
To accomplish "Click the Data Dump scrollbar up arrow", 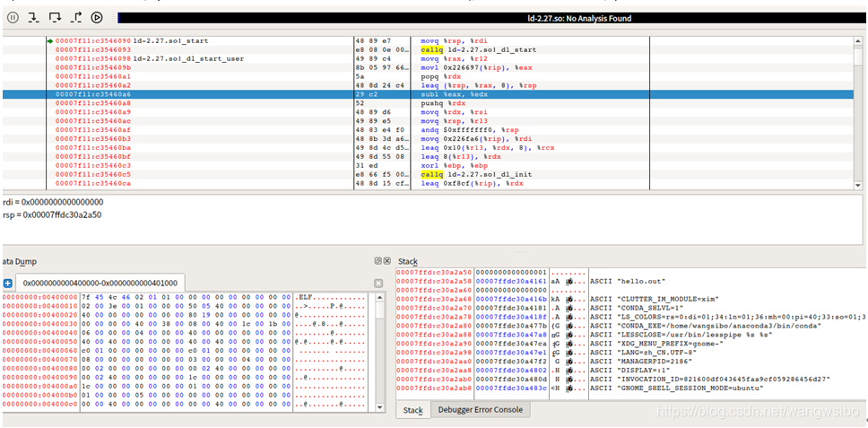I will point(380,297).
